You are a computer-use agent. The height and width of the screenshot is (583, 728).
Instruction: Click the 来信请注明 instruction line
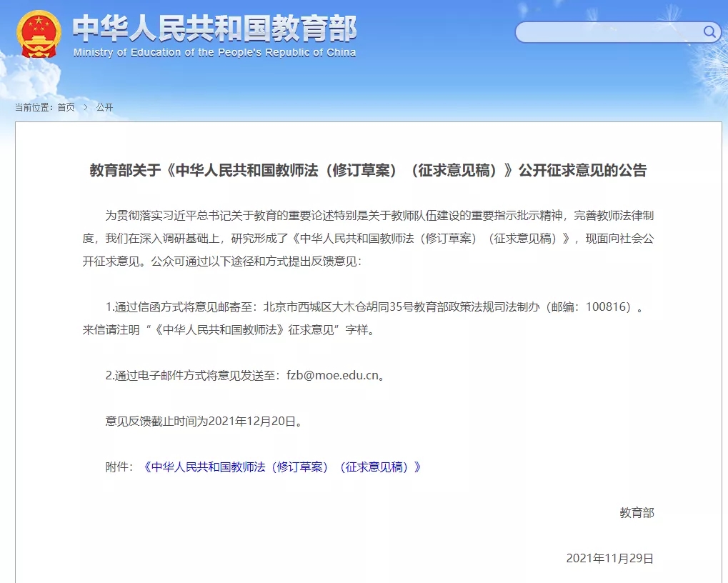click(x=229, y=330)
